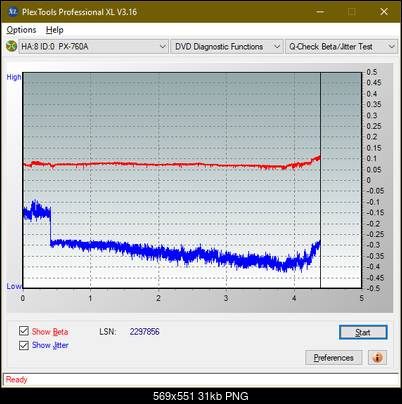Click the Low jitter axis label
Viewport: 402px width, 404px height.
14,286
